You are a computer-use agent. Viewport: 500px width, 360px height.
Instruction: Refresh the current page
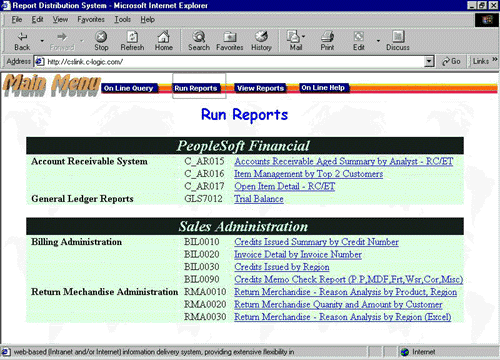coord(132,41)
